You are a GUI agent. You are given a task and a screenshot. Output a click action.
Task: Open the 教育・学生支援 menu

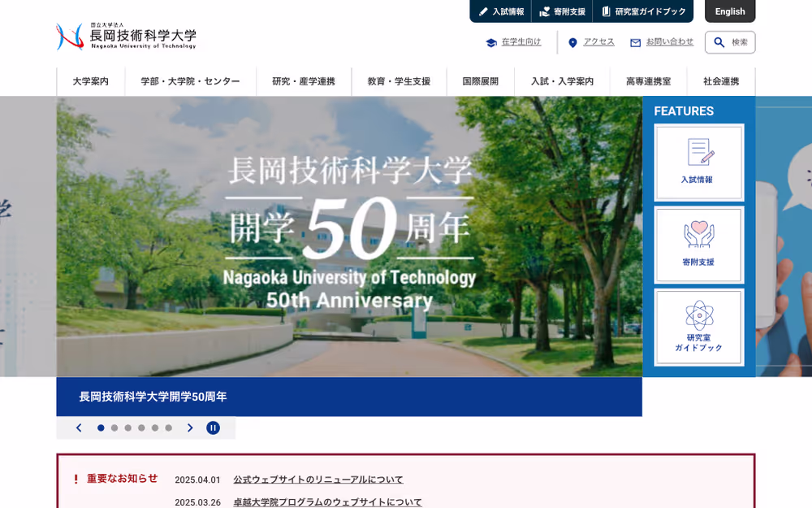click(x=400, y=81)
